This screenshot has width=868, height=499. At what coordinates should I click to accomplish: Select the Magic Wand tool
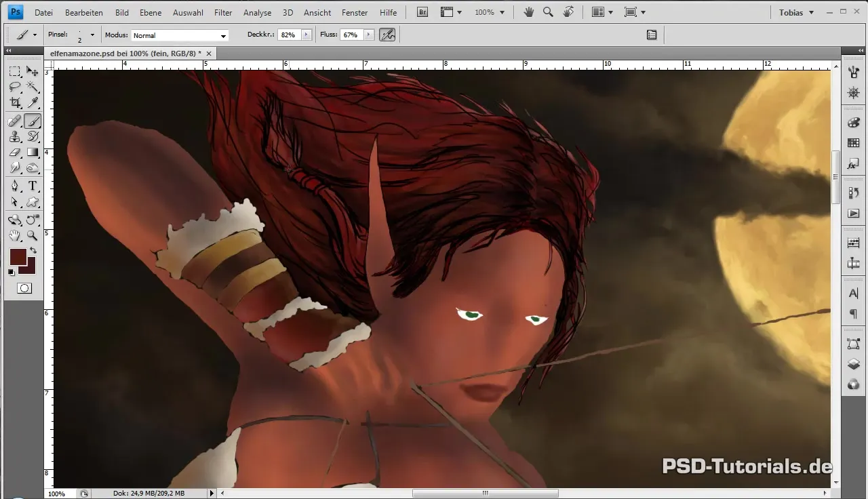[x=32, y=87]
